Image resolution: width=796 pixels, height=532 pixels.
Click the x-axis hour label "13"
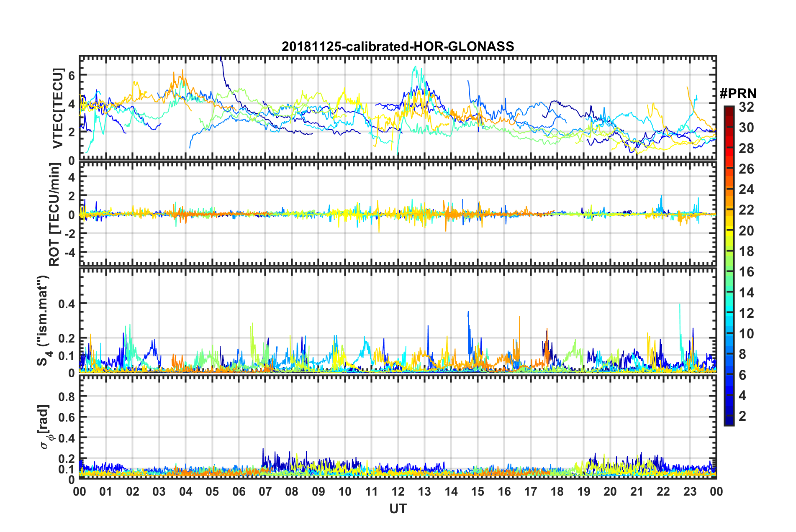(424, 491)
